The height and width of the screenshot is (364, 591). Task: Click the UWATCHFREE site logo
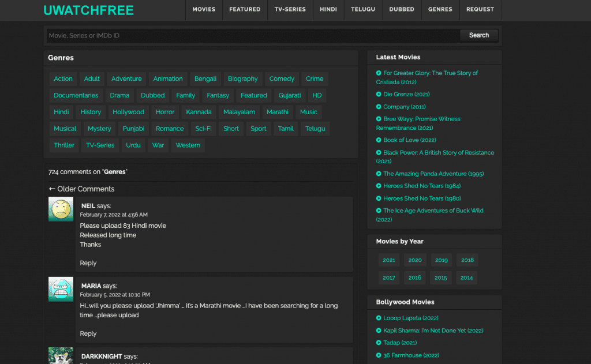point(88,10)
